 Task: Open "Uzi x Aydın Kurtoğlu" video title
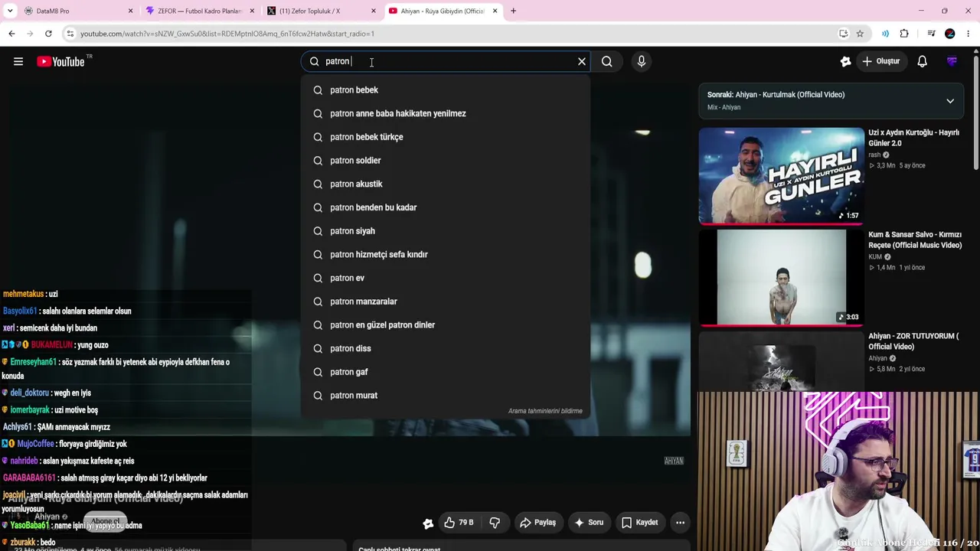pyautogui.click(x=913, y=138)
